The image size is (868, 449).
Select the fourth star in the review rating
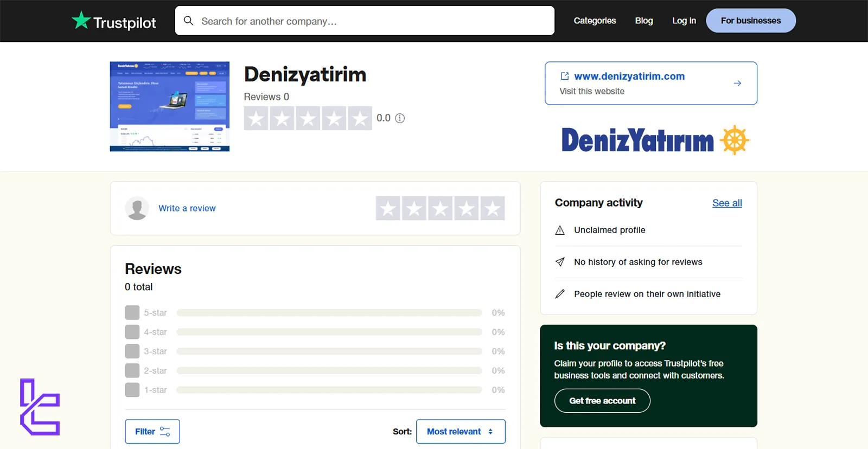point(466,208)
